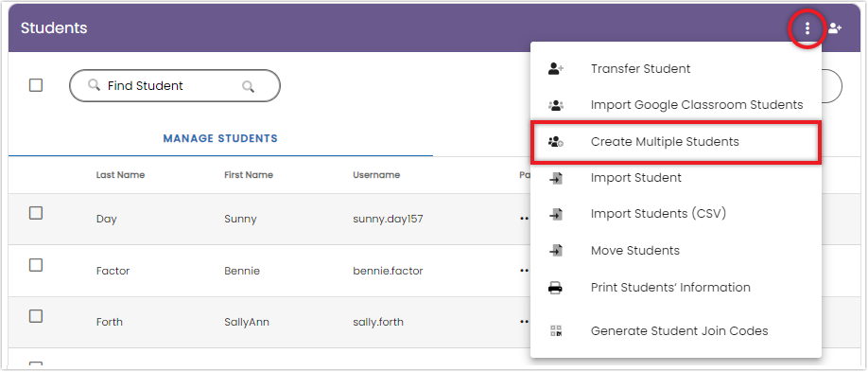Screen dimensions: 868x372
Task: Click magnifier icon at right of search box
Action: 249,86
